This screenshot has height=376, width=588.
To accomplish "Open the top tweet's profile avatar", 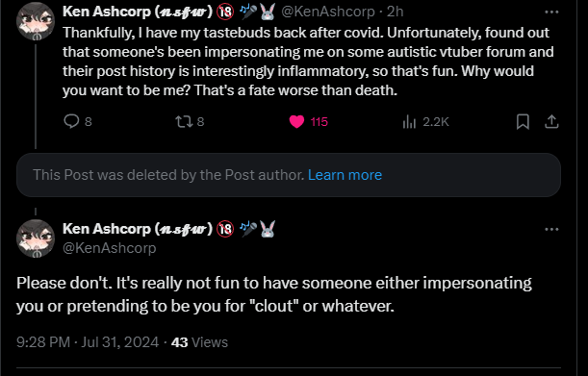I will pos(36,21).
